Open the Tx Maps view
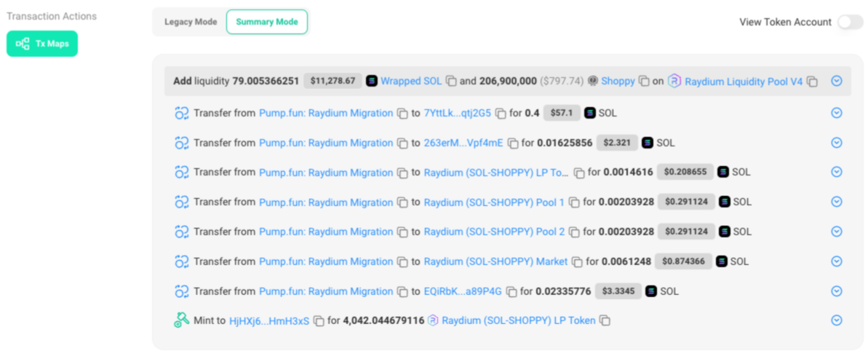The image size is (868, 351). 42,44
